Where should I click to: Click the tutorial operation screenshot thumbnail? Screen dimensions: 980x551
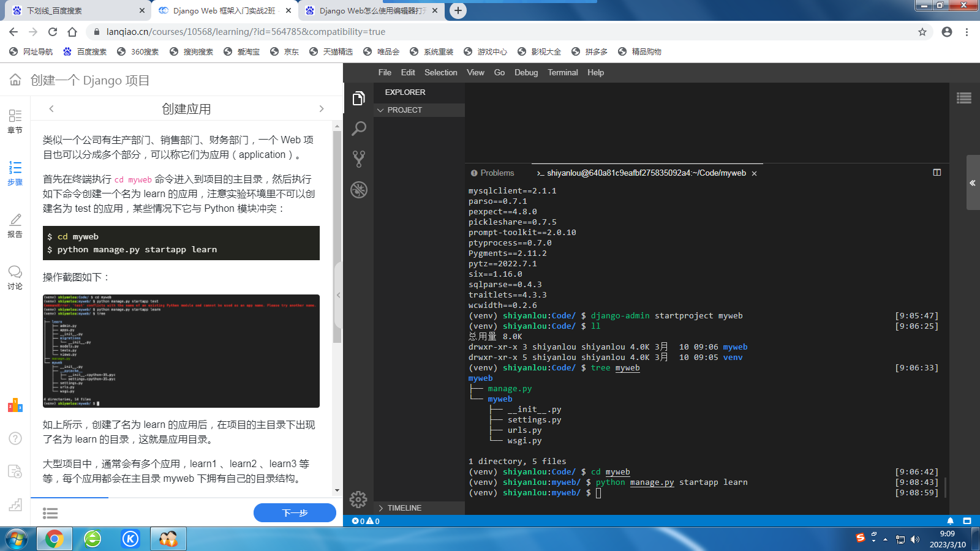[181, 351]
